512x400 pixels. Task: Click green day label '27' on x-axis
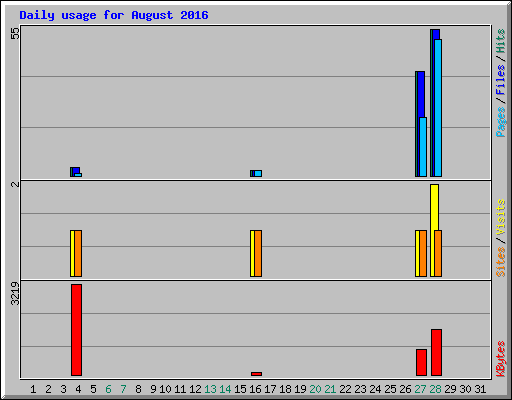420,389
